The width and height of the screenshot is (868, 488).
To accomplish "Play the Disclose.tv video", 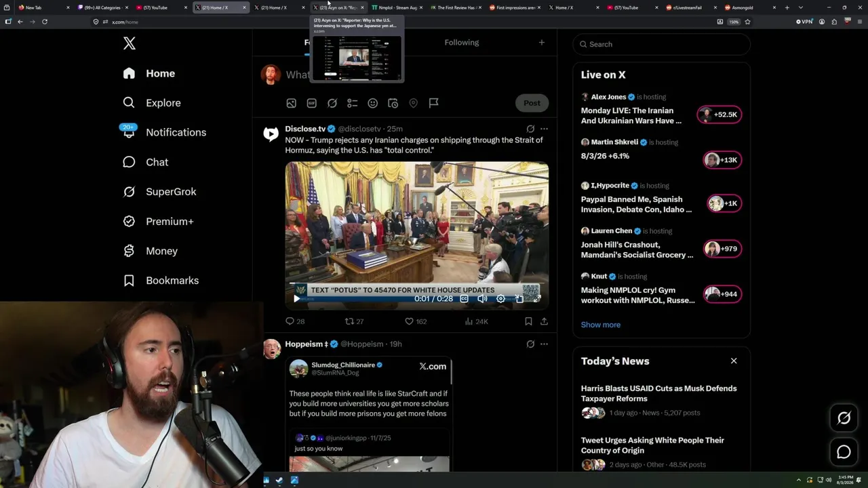I will tap(296, 299).
